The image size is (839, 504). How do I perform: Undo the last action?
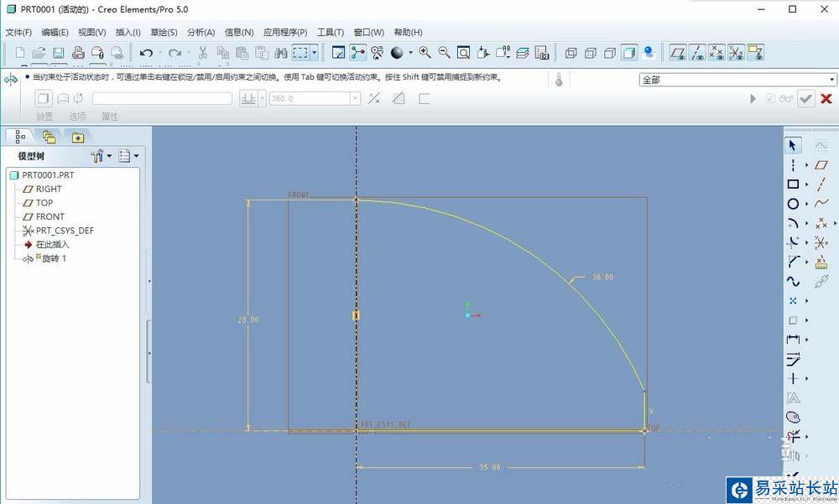click(x=146, y=53)
